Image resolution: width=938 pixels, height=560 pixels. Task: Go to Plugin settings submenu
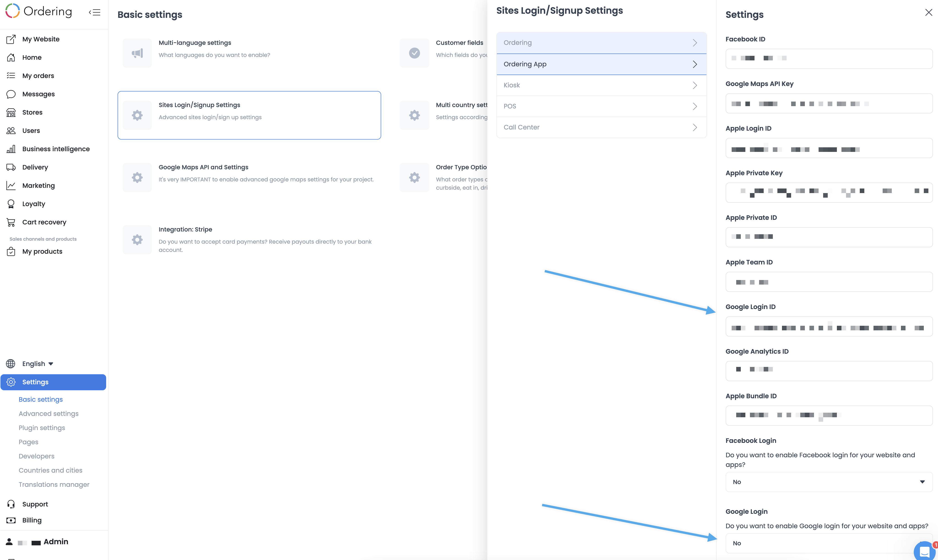(42, 428)
